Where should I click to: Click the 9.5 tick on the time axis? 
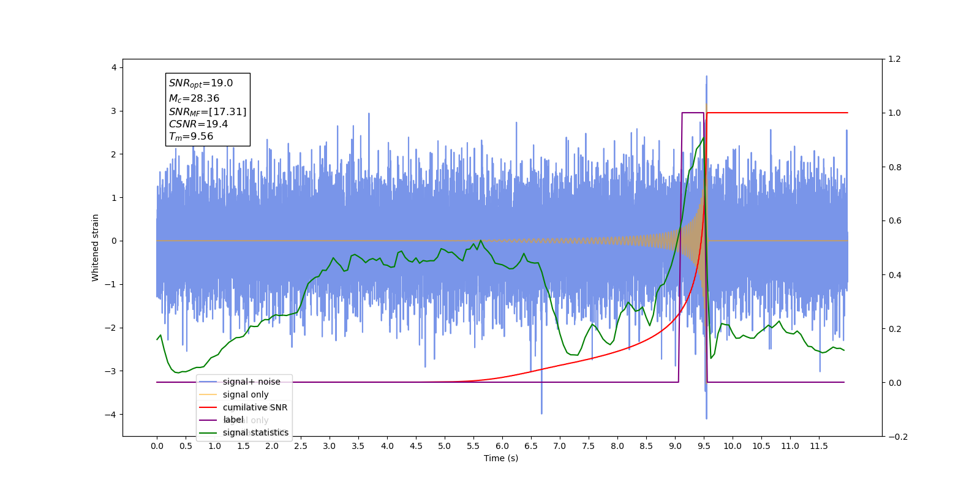[x=704, y=446]
